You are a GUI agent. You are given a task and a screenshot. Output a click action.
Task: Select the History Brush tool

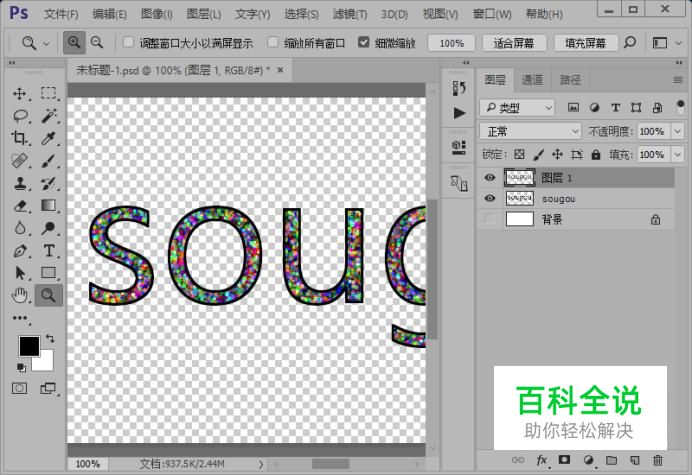49,183
